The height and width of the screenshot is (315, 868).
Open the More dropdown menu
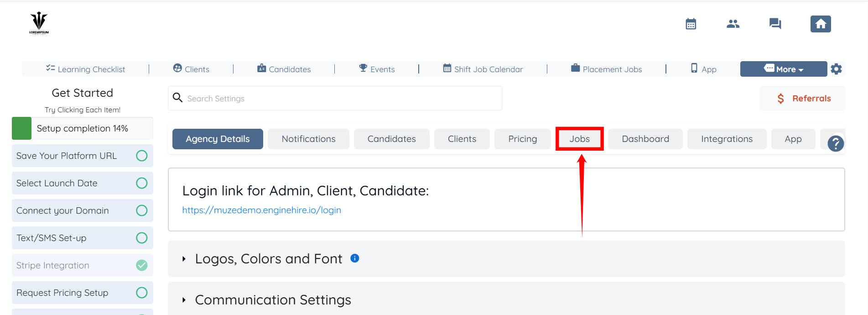pyautogui.click(x=783, y=69)
